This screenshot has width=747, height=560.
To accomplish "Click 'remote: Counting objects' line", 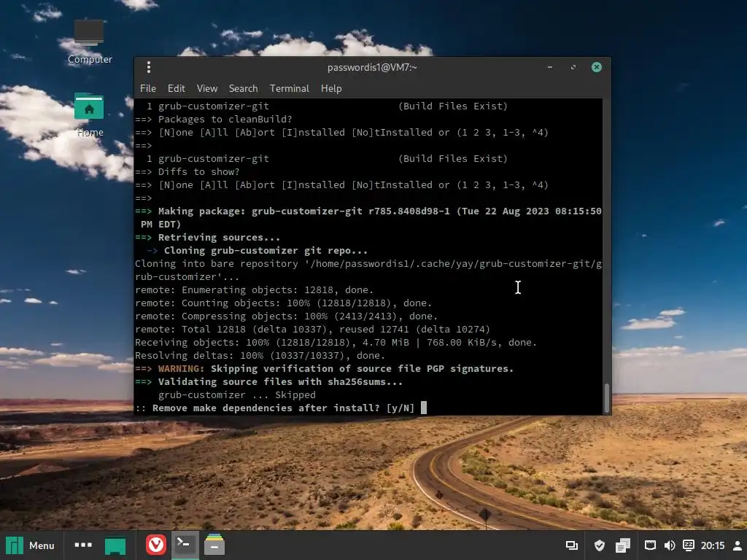I will (284, 303).
